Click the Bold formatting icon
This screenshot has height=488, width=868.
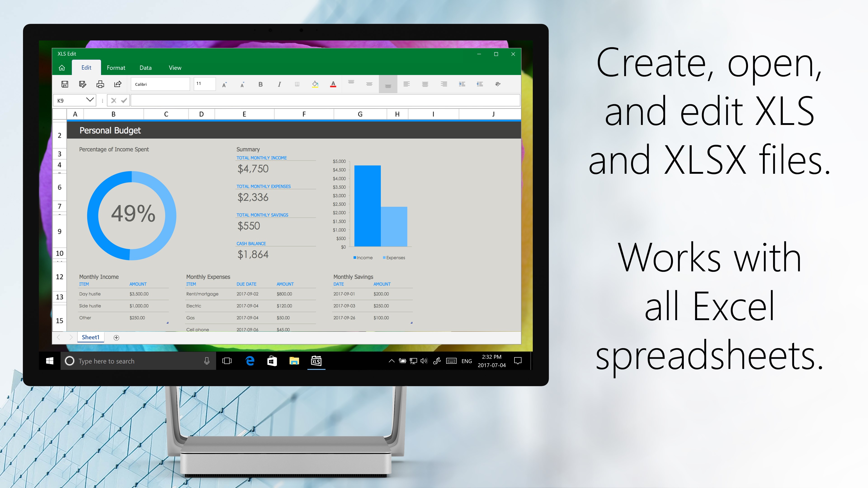pyautogui.click(x=260, y=84)
